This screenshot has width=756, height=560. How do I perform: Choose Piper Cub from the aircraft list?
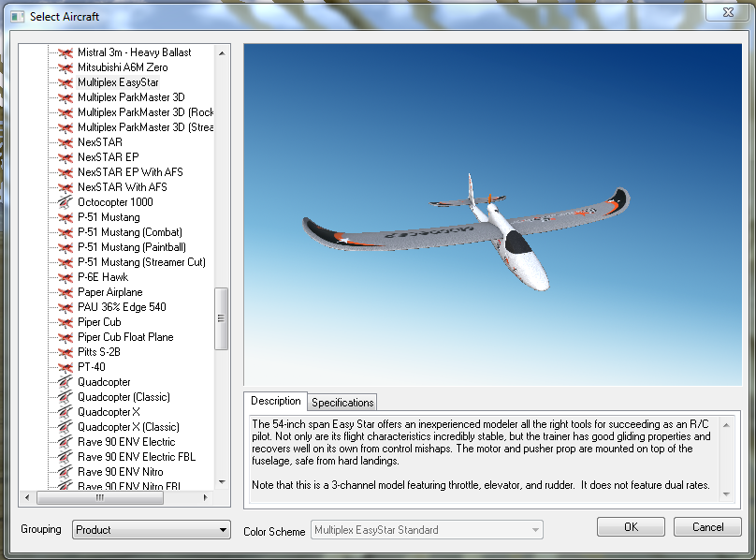coord(99,322)
